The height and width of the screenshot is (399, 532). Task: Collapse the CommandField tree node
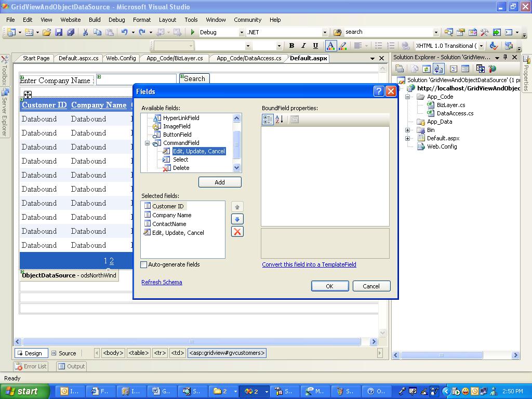coord(147,143)
